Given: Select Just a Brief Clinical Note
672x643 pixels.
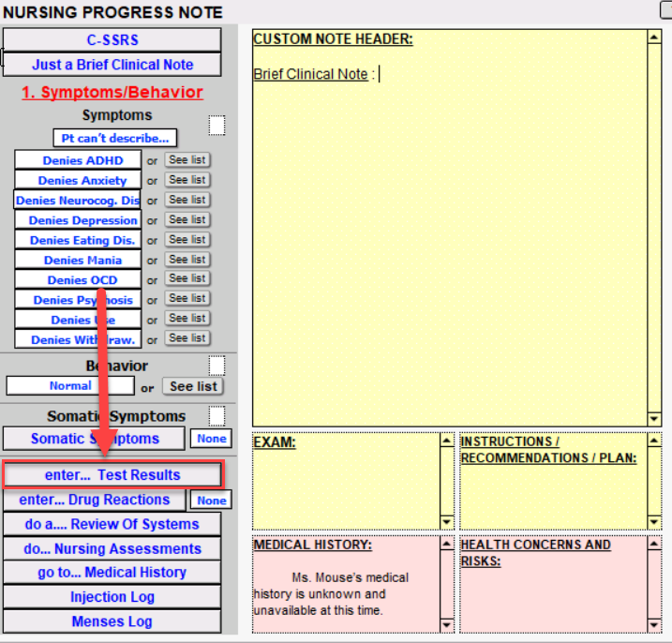Looking at the screenshot, I should [x=112, y=65].
